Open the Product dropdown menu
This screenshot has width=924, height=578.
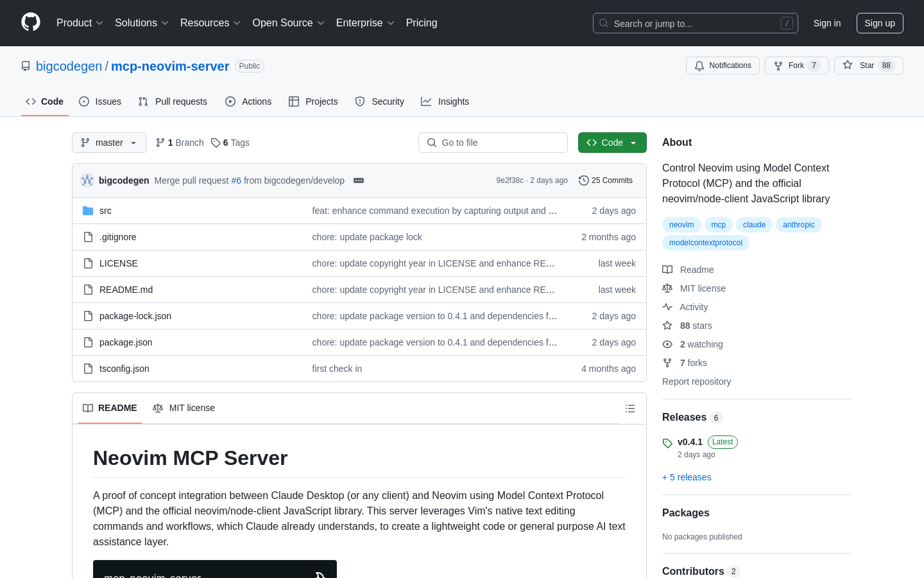pyautogui.click(x=80, y=23)
